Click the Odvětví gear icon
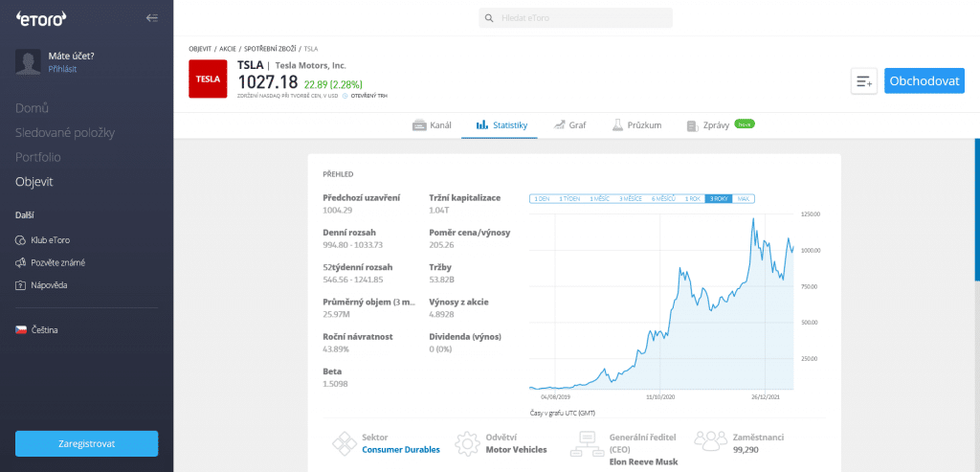The height and width of the screenshot is (472, 980). pyautogui.click(x=467, y=443)
